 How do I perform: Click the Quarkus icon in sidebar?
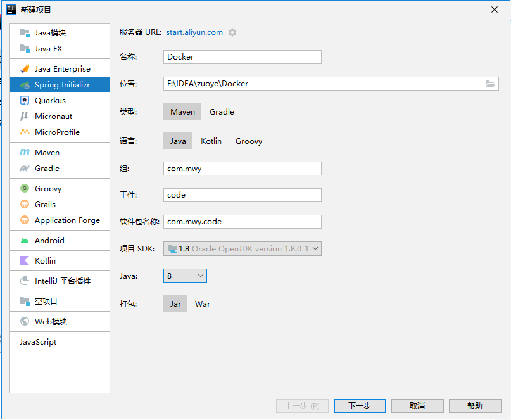point(25,101)
